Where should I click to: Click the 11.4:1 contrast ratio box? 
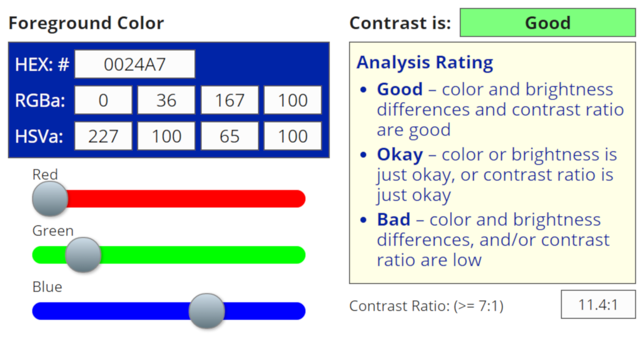598,305
